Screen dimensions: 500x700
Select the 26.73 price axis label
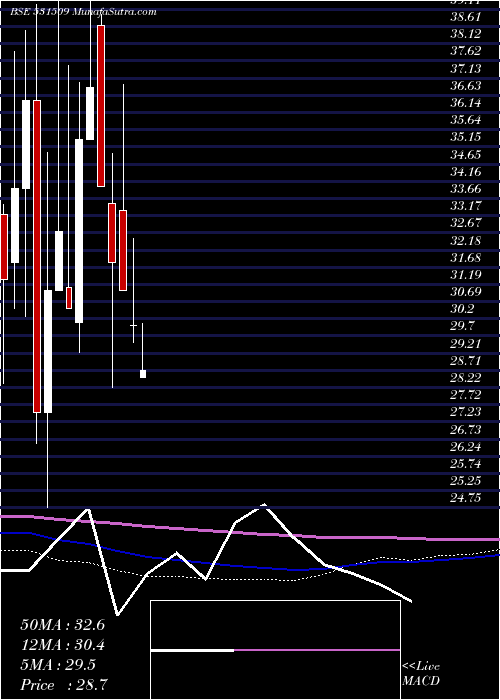click(x=466, y=429)
